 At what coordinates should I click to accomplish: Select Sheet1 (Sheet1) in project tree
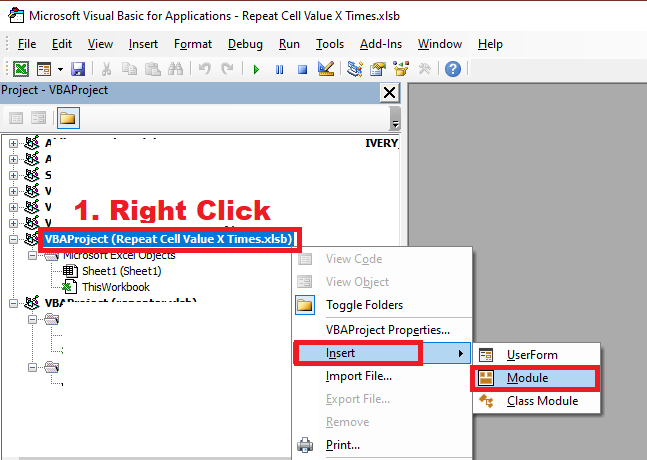pos(121,271)
